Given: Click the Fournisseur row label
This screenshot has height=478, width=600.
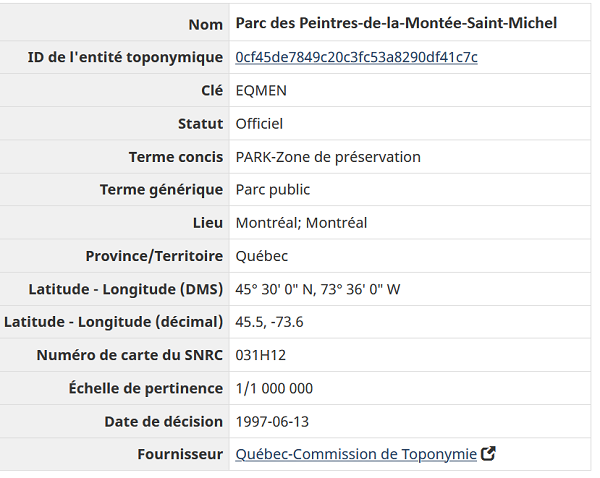Looking at the screenshot, I should pyautogui.click(x=180, y=454).
